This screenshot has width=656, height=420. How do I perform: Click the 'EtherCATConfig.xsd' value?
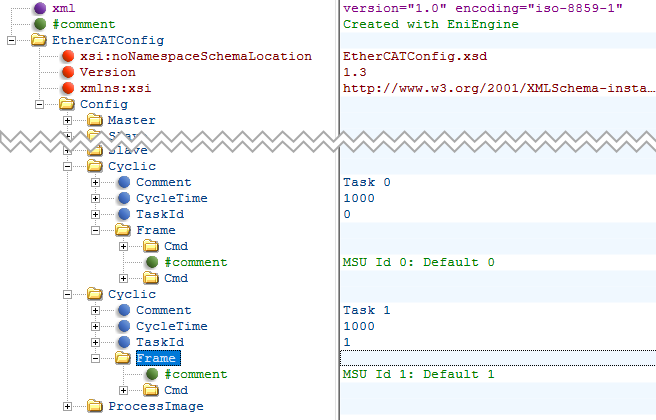pos(415,56)
